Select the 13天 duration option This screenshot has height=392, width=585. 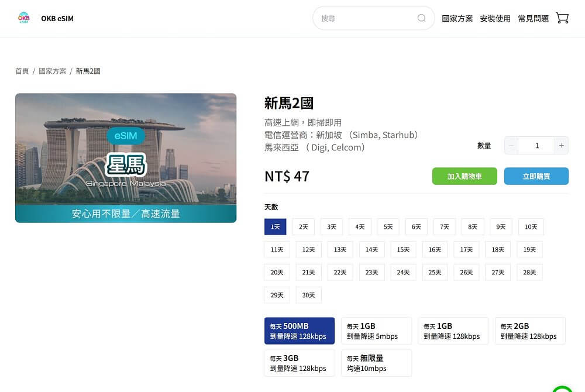tap(340, 249)
